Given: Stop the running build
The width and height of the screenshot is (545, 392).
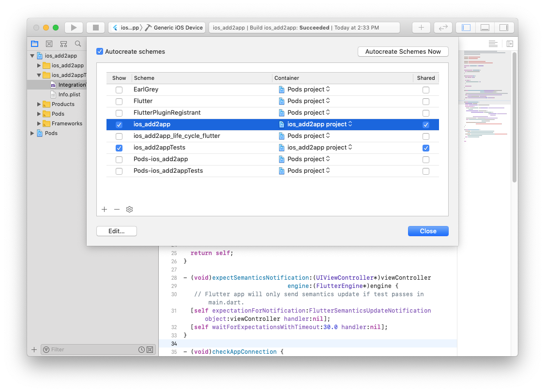Looking at the screenshot, I should point(95,28).
